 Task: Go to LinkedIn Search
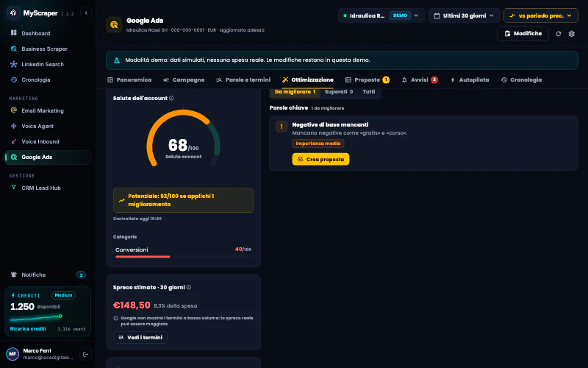pos(48,64)
